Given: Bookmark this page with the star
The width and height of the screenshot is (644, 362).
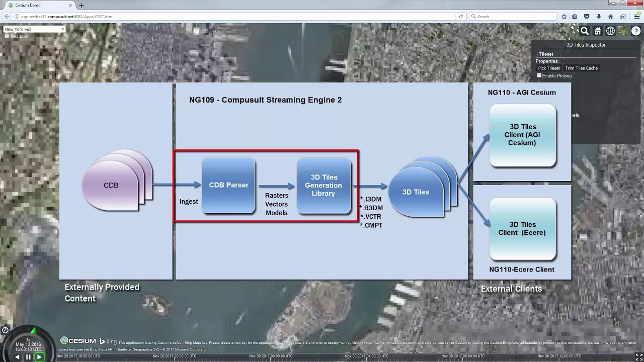Looking at the screenshot, I should coord(564,17).
